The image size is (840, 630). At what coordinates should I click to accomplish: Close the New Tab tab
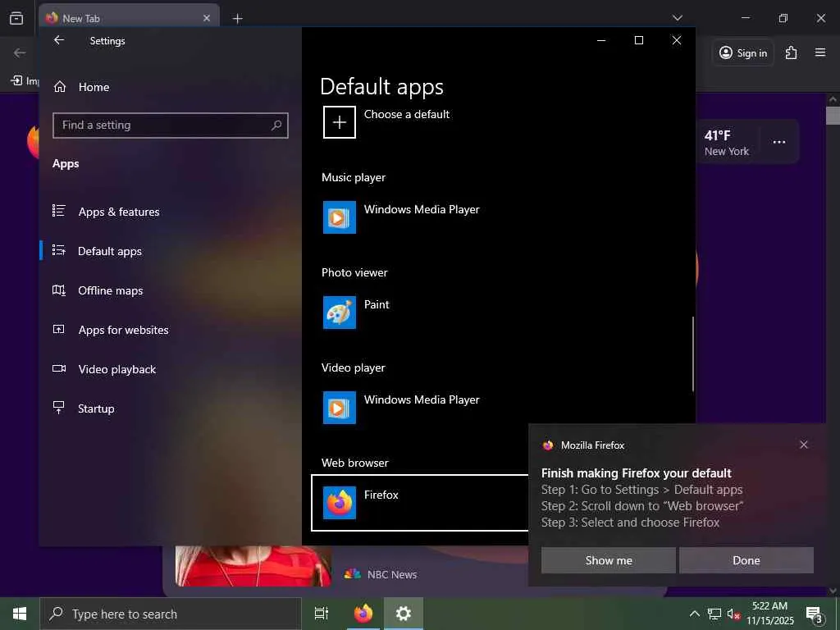tap(207, 18)
